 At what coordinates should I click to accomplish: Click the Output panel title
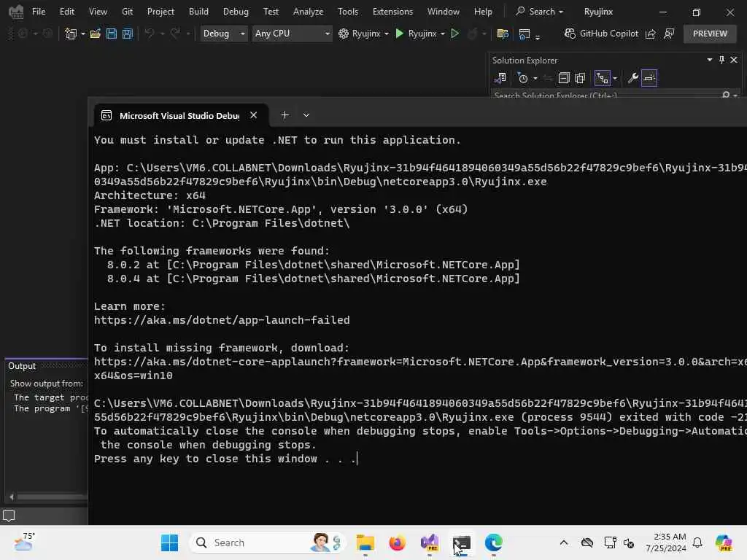pos(22,366)
